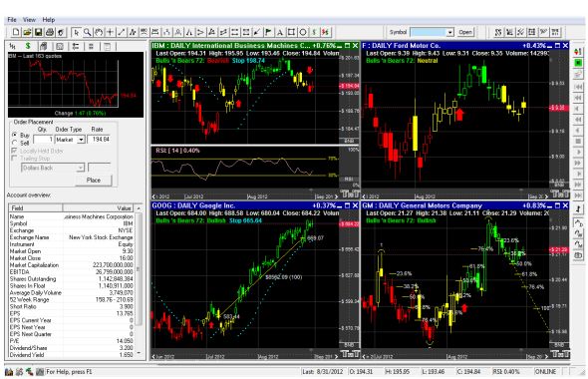Click the first icon in the right-side playback column
Image resolution: width=588 pixels, height=379 pixels.
578,51
